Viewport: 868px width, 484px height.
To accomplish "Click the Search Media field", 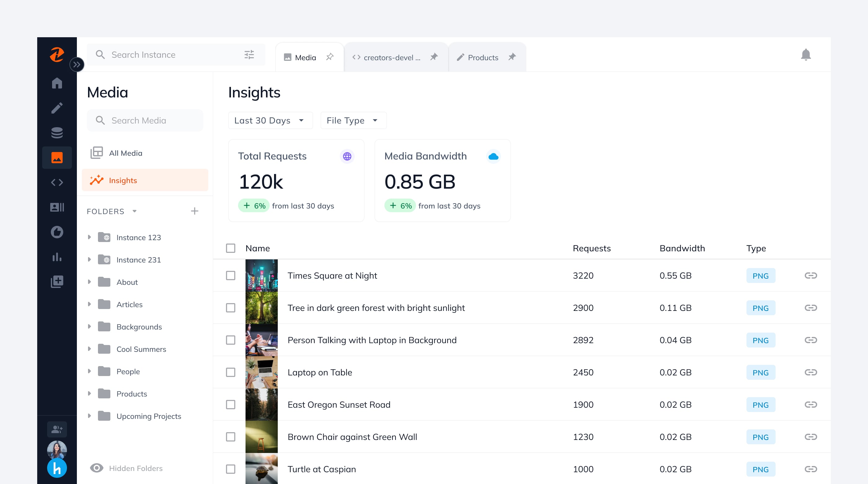I will (145, 120).
